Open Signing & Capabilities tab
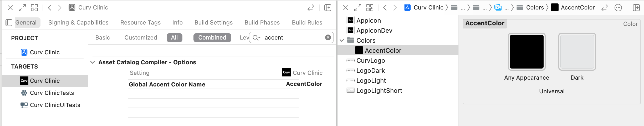This screenshot has width=644, height=126. click(x=78, y=23)
